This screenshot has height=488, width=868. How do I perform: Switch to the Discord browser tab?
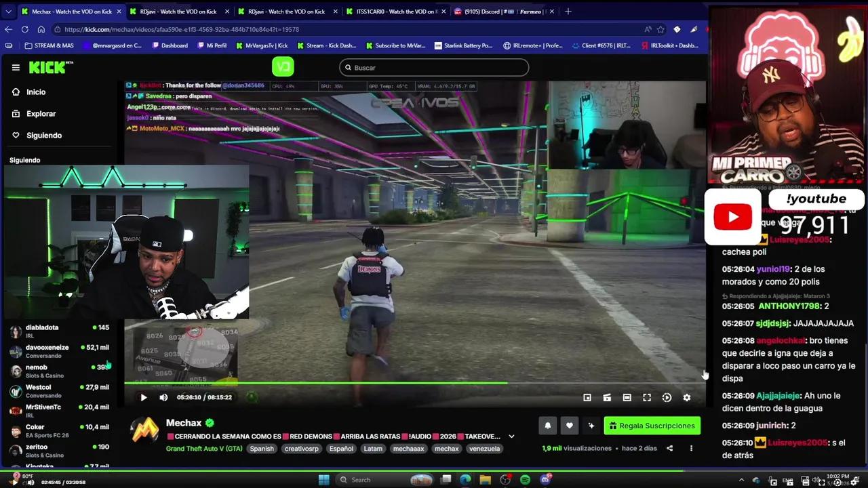click(503, 12)
